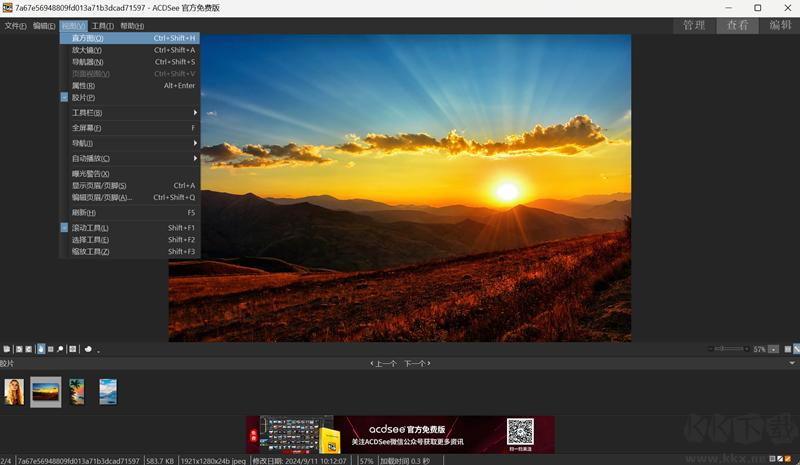Select the palm tree thumbnail
This screenshot has height=465, width=800.
click(x=77, y=392)
